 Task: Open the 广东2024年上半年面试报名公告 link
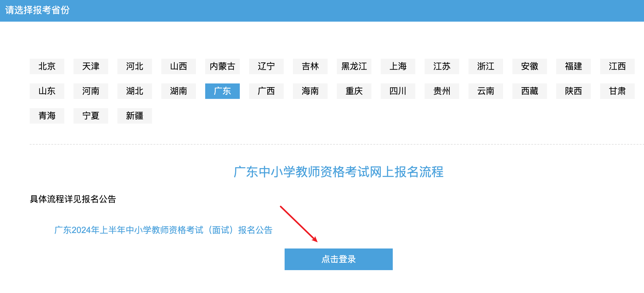(163, 230)
